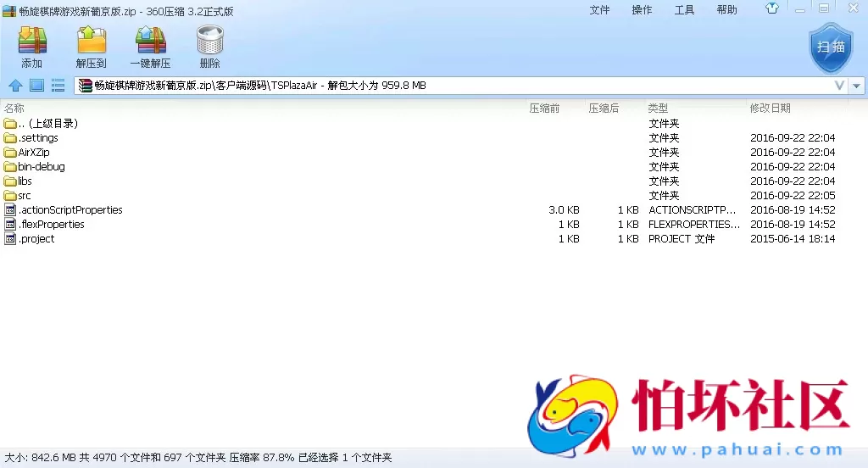Screen dimensions: 868x468
Task: Open the 帮助 menu
Action: click(x=726, y=10)
